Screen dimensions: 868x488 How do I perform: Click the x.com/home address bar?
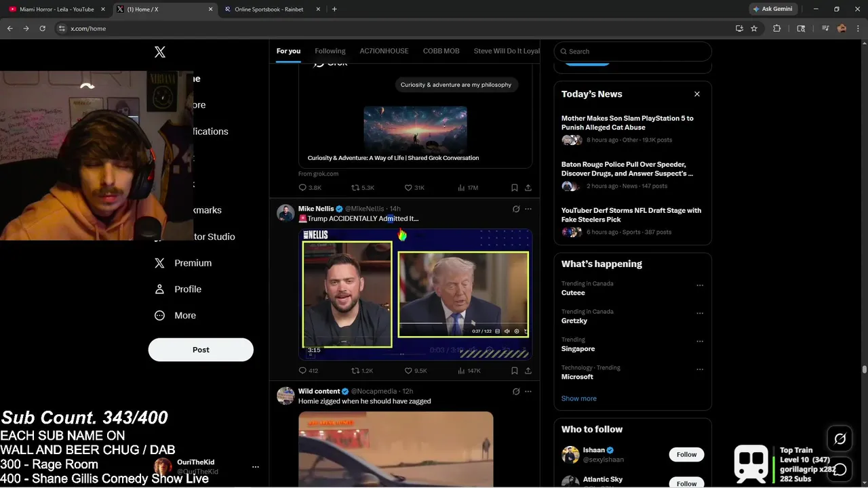coord(393,28)
